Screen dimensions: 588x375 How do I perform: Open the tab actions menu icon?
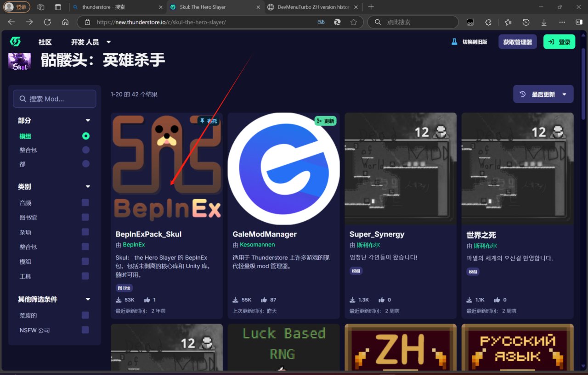coord(58,7)
